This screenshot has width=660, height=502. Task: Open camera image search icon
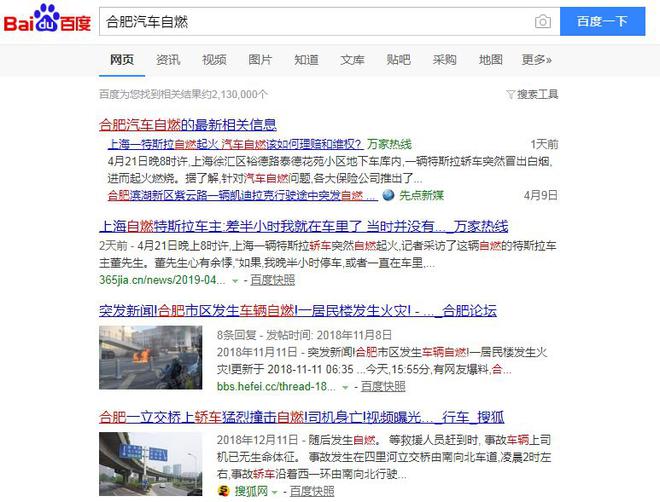[543, 21]
